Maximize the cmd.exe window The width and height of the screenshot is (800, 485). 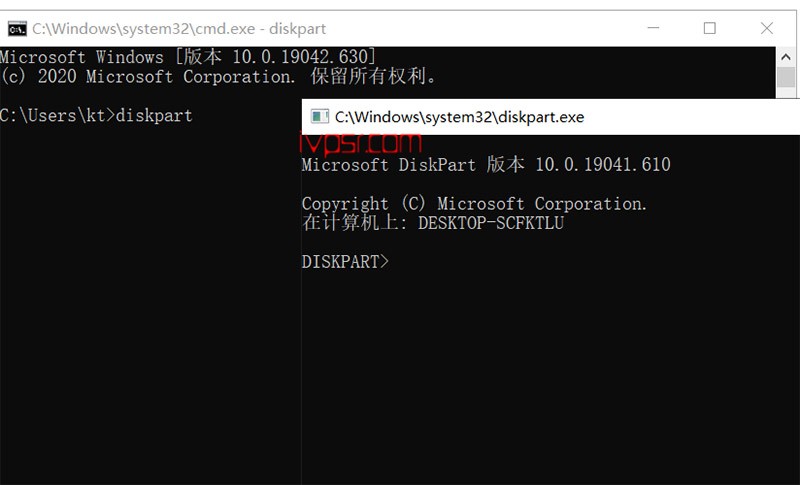click(710, 28)
